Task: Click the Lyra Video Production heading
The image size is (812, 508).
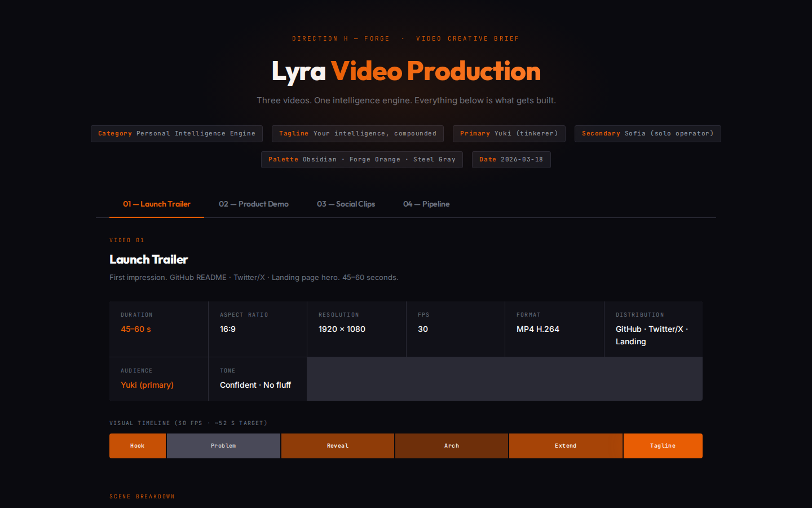Action: point(406,71)
